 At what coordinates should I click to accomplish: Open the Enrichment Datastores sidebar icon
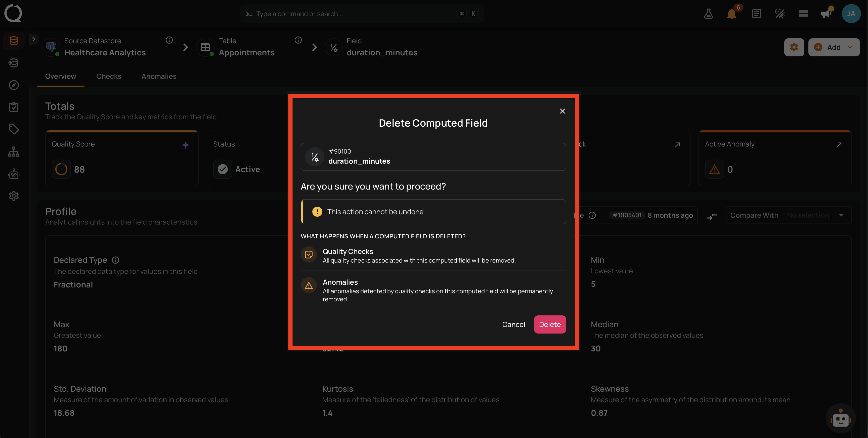click(14, 63)
